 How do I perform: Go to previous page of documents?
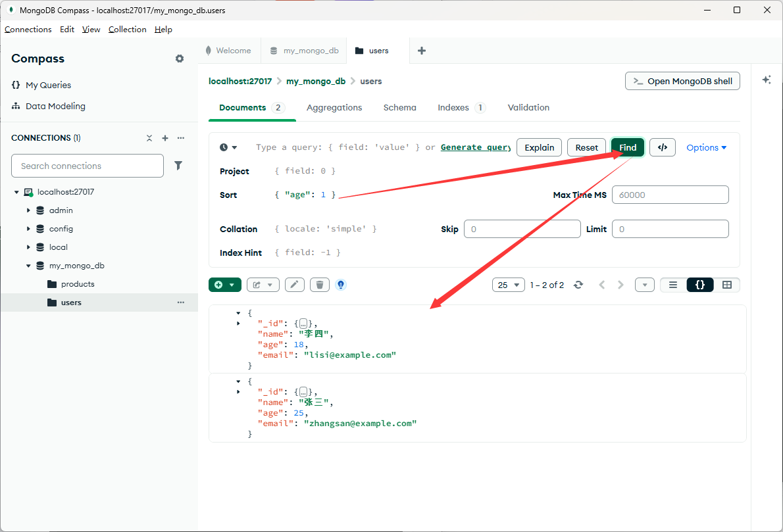602,285
